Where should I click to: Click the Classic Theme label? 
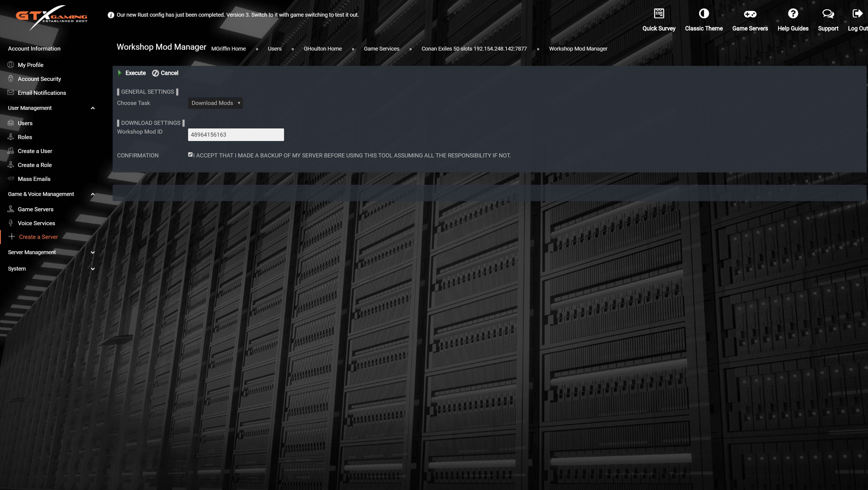coord(704,28)
